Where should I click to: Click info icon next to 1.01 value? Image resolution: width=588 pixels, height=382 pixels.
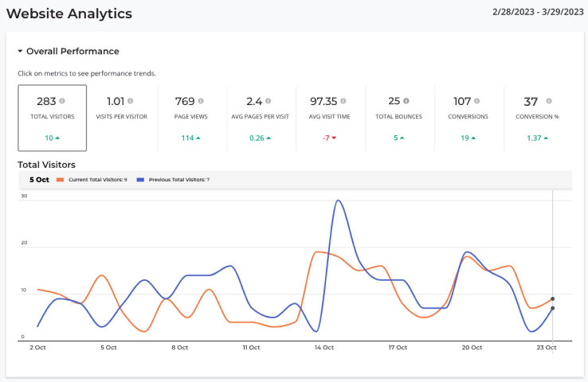click(x=130, y=101)
